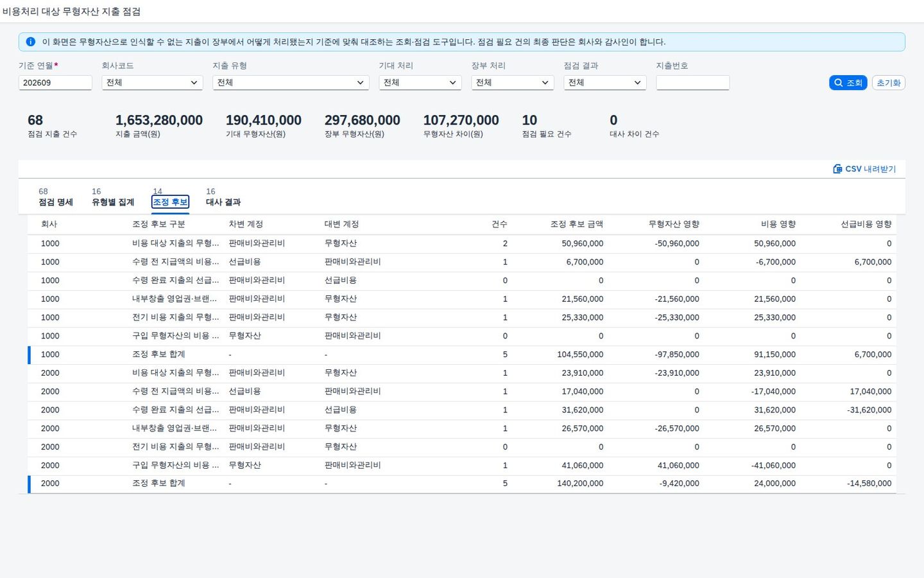924x578 pixels.
Task: Click the 조정 후보 금액 column header
Action: 576,224
